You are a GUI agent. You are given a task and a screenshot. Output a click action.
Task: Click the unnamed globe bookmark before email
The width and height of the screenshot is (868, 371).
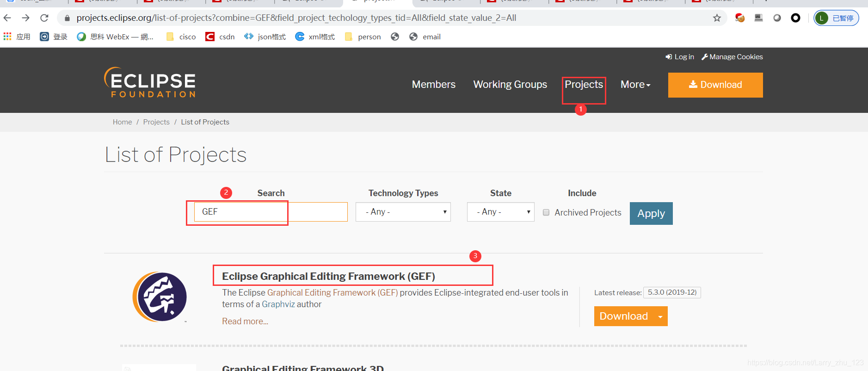point(395,37)
